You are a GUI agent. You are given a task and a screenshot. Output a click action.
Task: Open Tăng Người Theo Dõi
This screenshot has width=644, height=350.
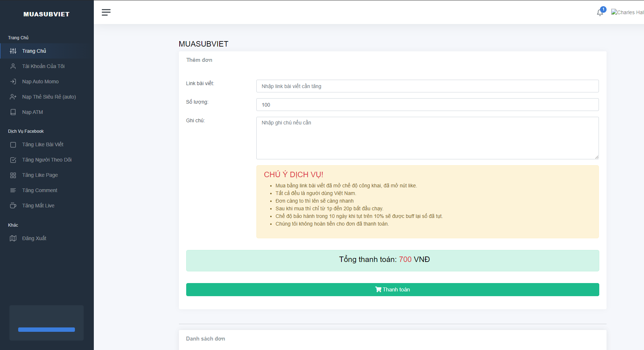pyautogui.click(x=47, y=160)
